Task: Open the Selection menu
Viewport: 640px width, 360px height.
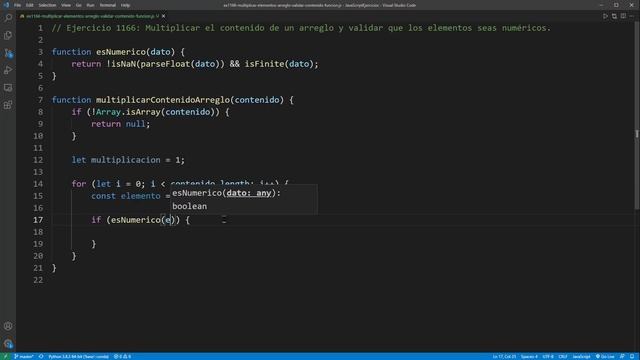Action: (47, 5)
